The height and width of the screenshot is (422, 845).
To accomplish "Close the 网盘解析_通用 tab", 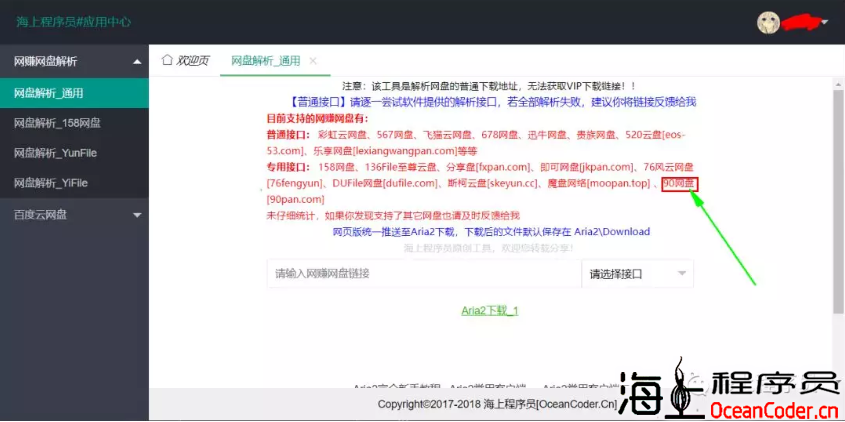I will coord(313,61).
